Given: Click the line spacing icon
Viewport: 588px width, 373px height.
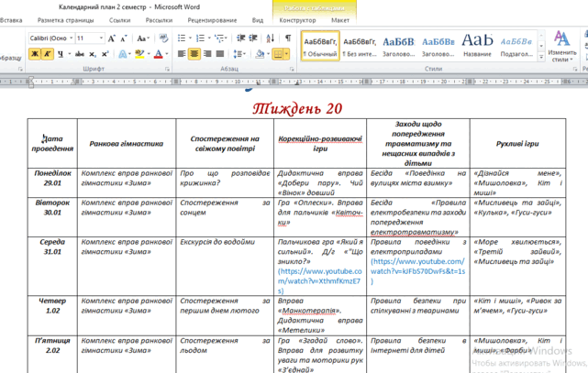Looking at the screenshot, I should pos(237,54).
